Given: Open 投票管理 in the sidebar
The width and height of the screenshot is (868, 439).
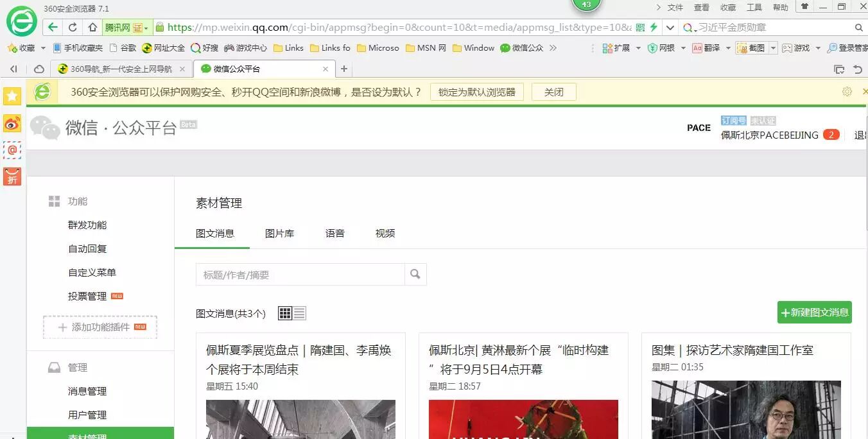Looking at the screenshot, I should 87,297.
